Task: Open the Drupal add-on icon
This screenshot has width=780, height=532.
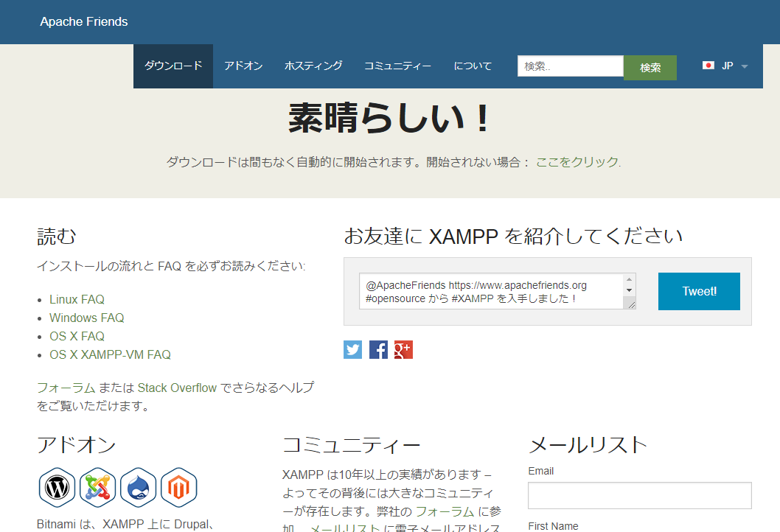Action: pyautogui.click(x=139, y=487)
